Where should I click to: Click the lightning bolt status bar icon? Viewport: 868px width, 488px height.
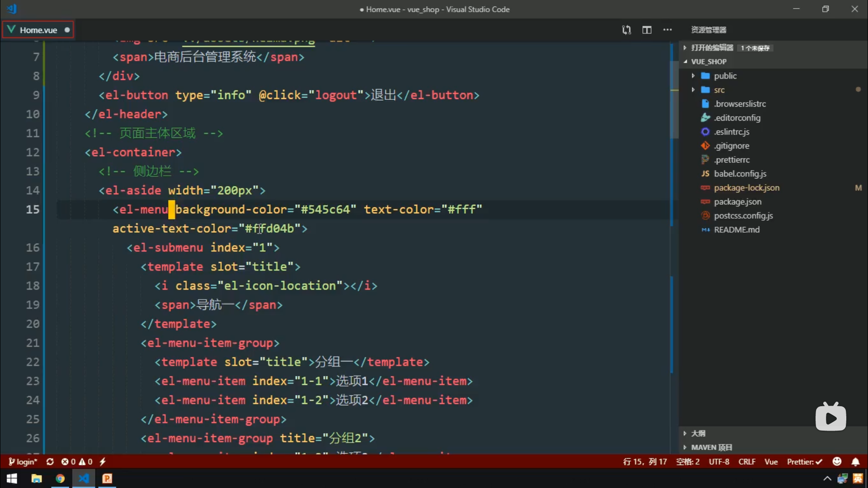coord(103,461)
